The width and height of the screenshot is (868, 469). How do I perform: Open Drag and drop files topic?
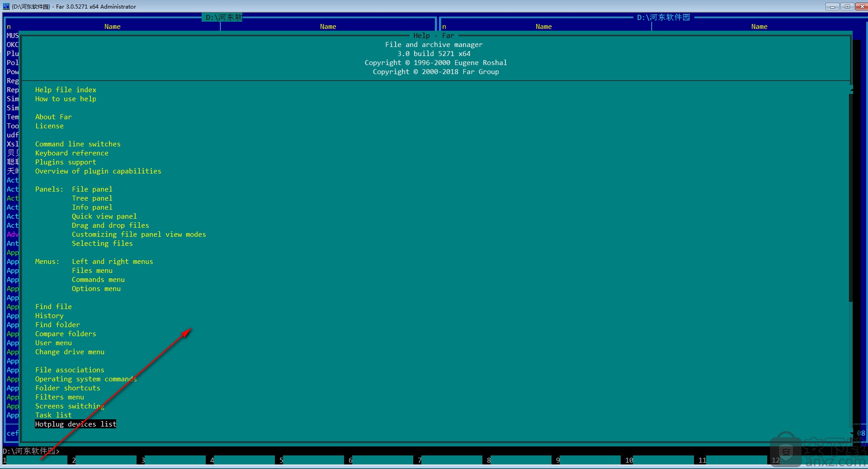(110, 225)
